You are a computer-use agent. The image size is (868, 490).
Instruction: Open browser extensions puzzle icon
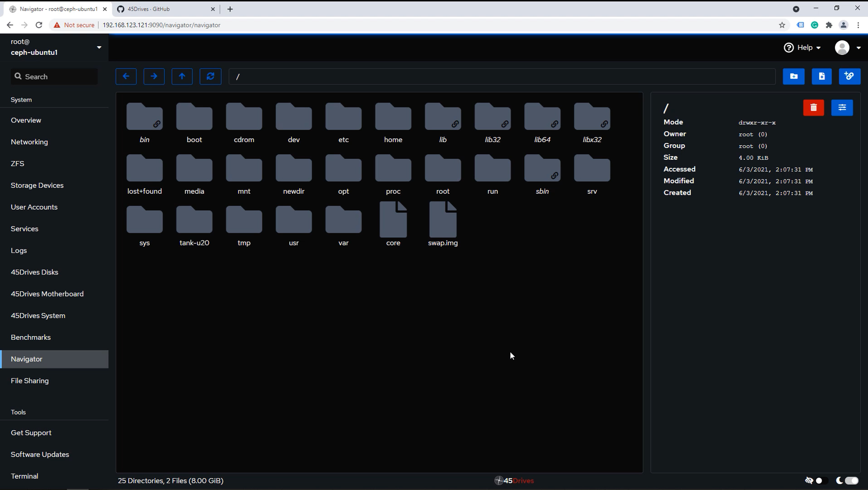coord(829,25)
